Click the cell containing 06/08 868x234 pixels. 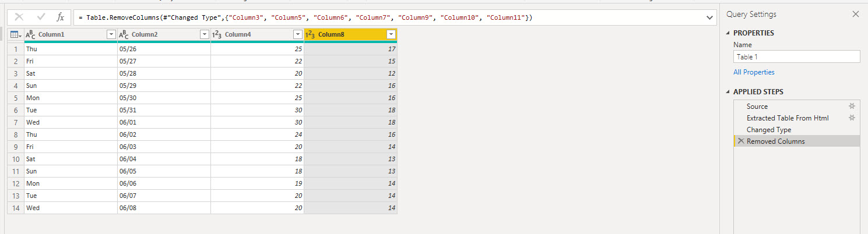click(x=164, y=208)
